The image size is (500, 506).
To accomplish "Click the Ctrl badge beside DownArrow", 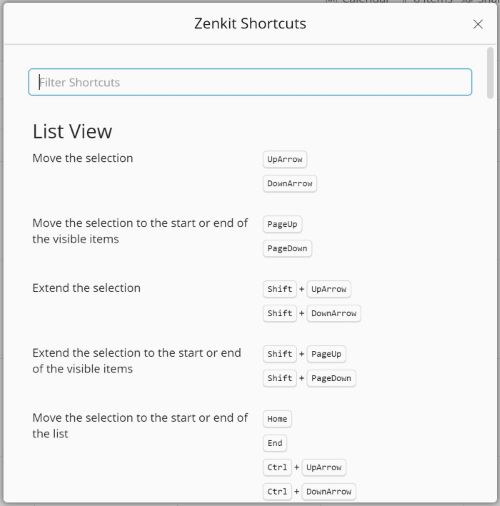I will [277, 492].
